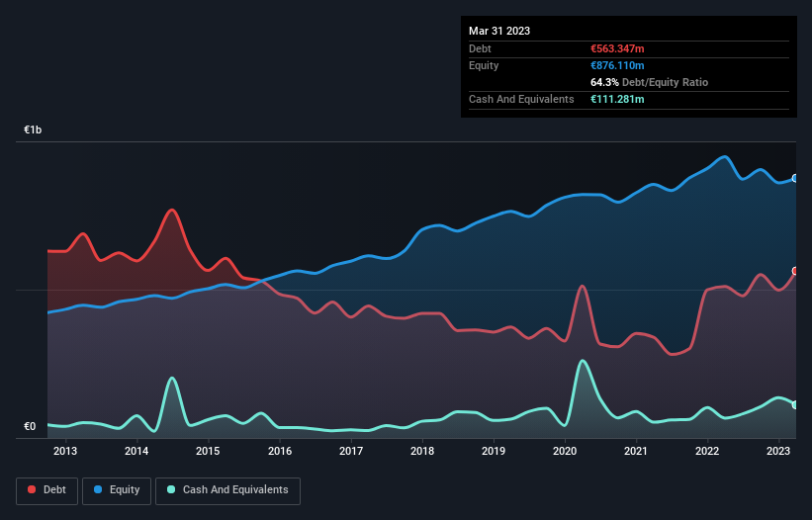Click the blue Equity endpoint marker
The image size is (812, 520).
point(795,178)
